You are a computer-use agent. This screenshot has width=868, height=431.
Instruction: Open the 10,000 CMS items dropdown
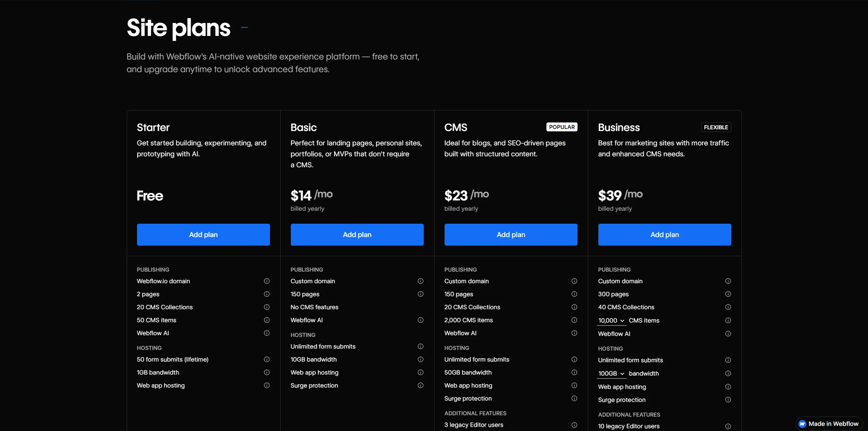611,321
